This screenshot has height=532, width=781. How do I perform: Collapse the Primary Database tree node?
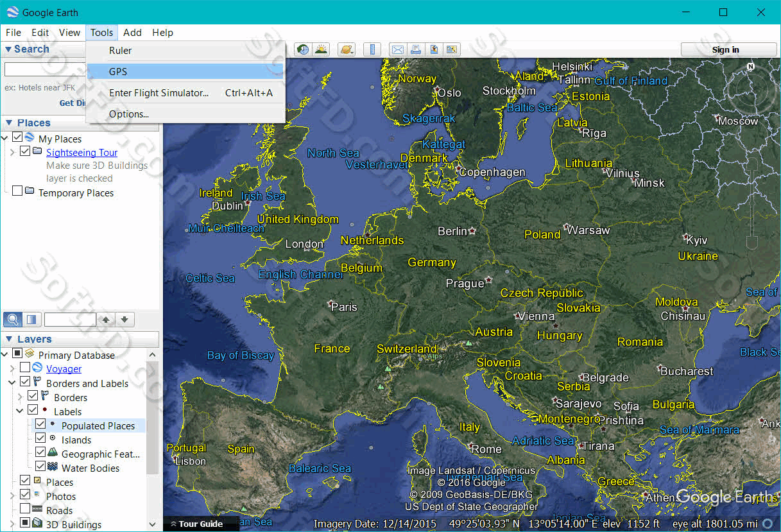point(4,354)
